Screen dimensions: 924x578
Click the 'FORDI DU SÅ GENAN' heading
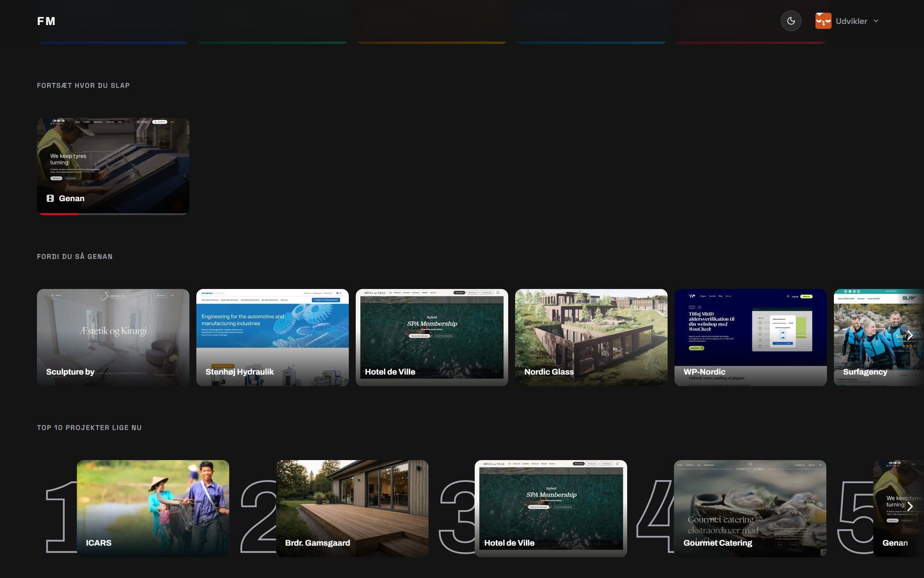point(75,257)
